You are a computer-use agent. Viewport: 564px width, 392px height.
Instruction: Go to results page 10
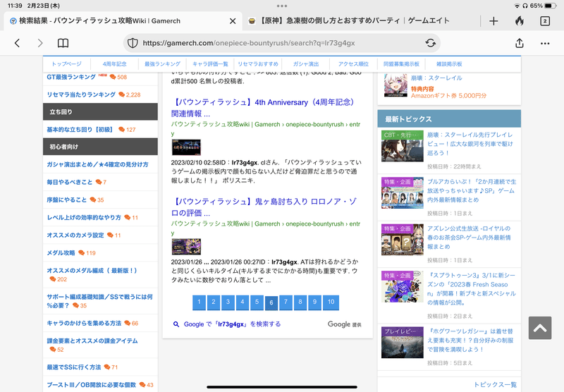pyautogui.click(x=331, y=302)
